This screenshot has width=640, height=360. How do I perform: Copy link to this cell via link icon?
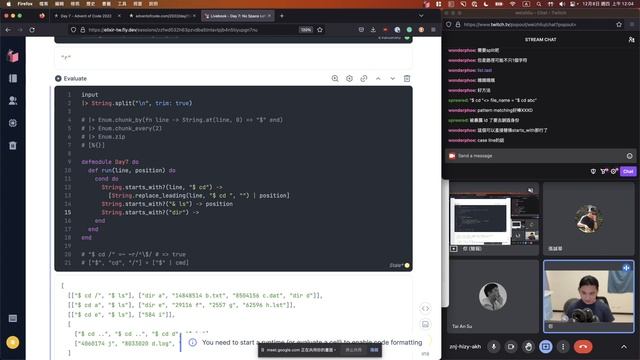click(363, 78)
